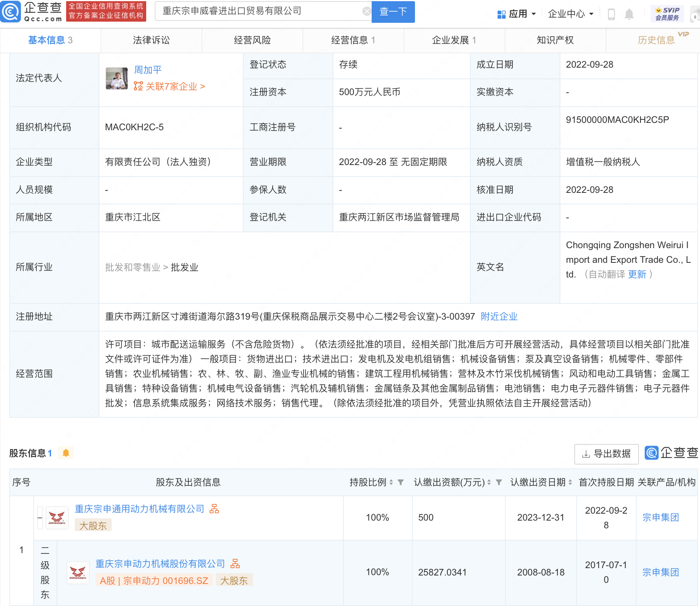700x606 pixels.
Task: Sort by 持股比例 arrows
Action: pyautogui.click(x=391, y=482)
